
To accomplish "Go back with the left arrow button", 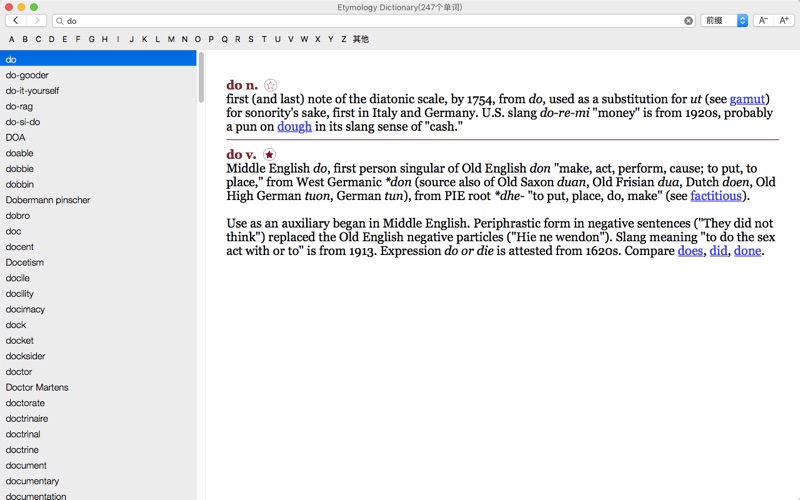I will (16, 20).
